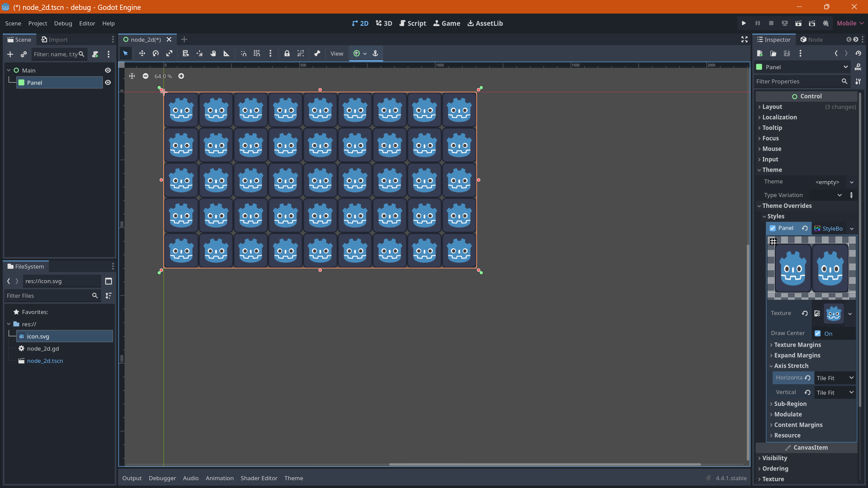Click the horizontal viewport scrollbar
The image size is (868, 488).
[545, 464]
